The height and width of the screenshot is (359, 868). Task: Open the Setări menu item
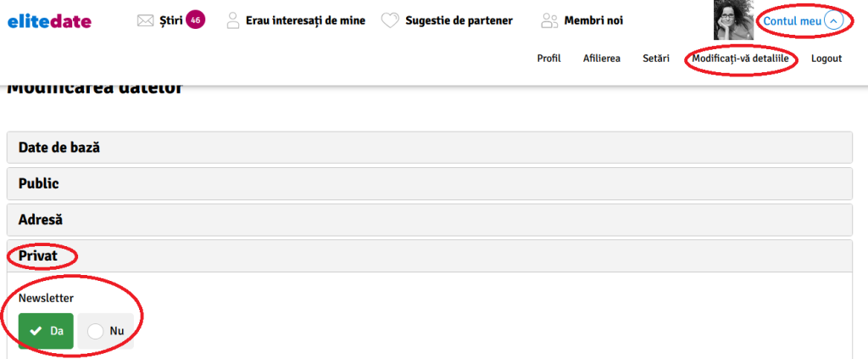click(656, 59)
